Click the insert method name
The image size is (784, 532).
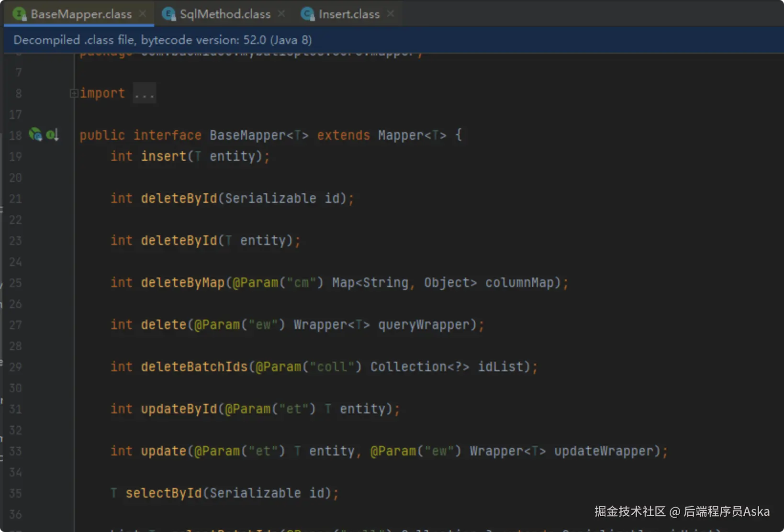point(163,156)
